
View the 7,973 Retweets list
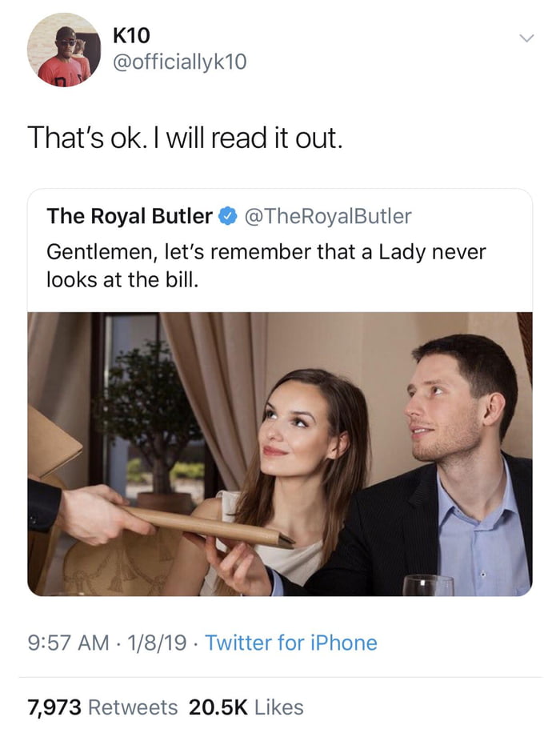(102, 707)
